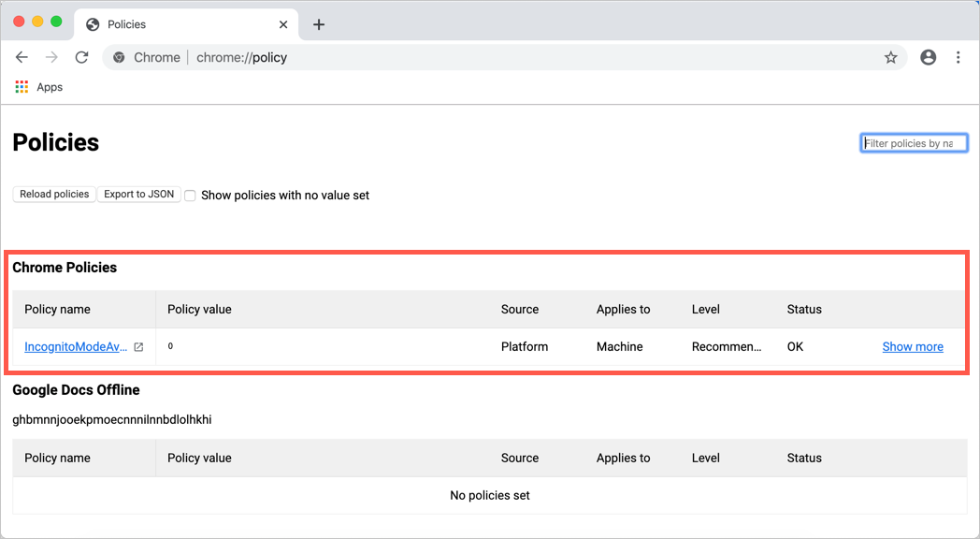The height and width of the screenshot is (539, 980).
Task: Bookmark this page with star icon
Action: (x=890, y=57)
